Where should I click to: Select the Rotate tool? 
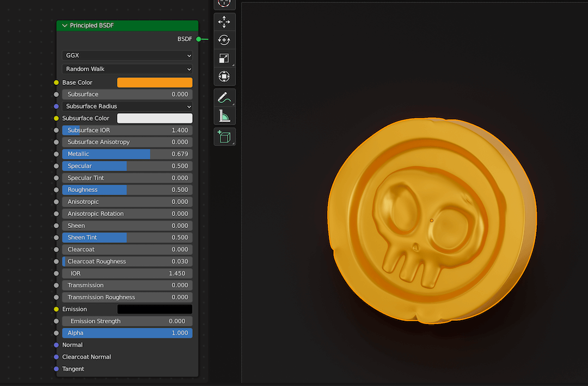click(224, 40)
